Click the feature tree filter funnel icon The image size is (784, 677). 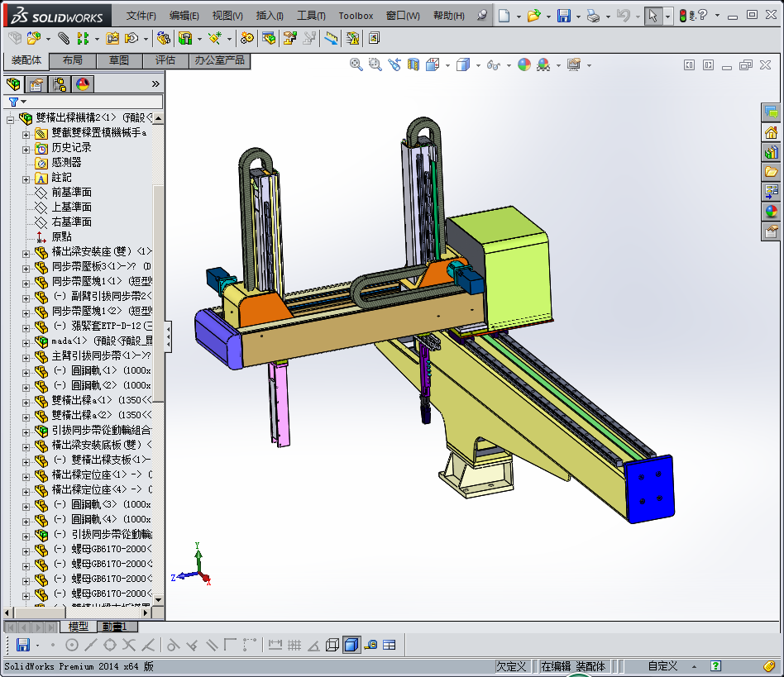click(x=13, y=102)
